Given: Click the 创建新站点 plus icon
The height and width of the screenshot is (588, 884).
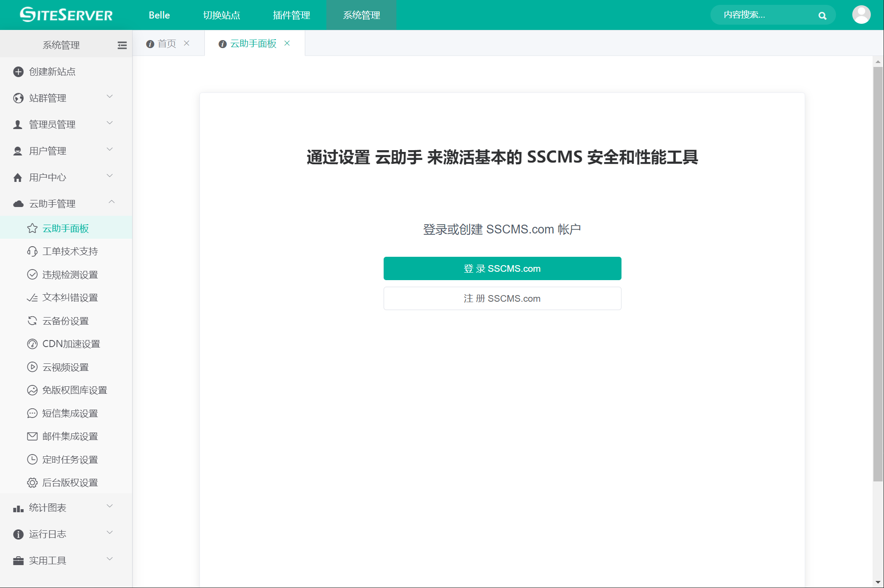Looking at the screenshot, I should coord(18,72).
